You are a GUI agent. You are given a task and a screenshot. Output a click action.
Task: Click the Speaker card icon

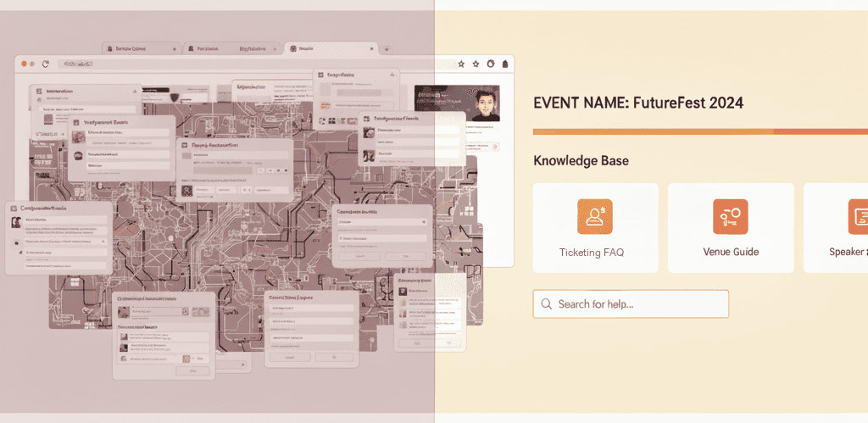click(x=859, y=216)
